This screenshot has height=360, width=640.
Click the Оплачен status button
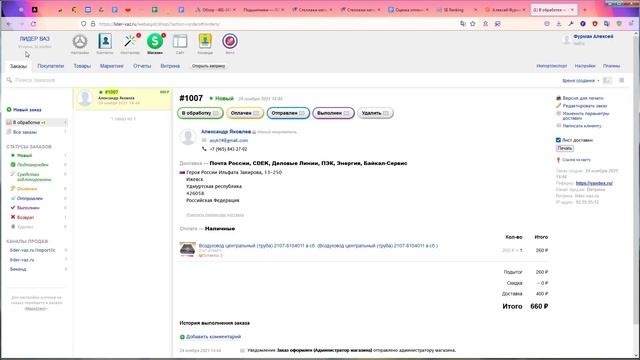tap(245, 113)
